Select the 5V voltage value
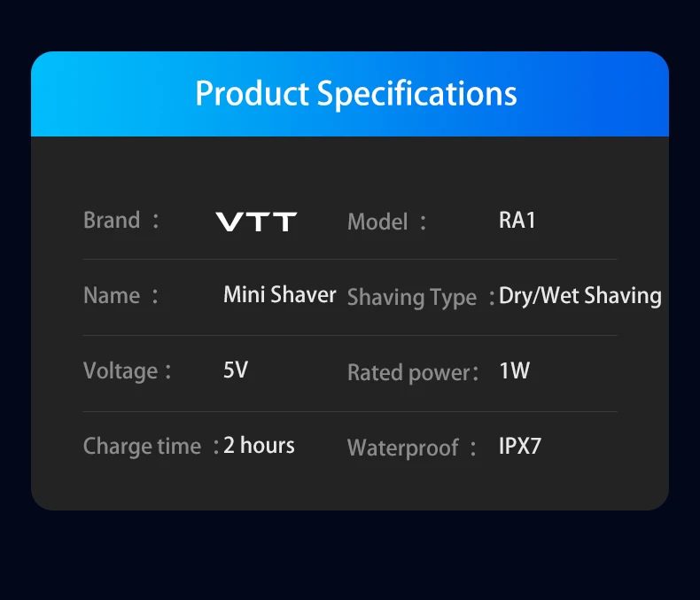This screenshot has width=700, height=600. [236, 370]
